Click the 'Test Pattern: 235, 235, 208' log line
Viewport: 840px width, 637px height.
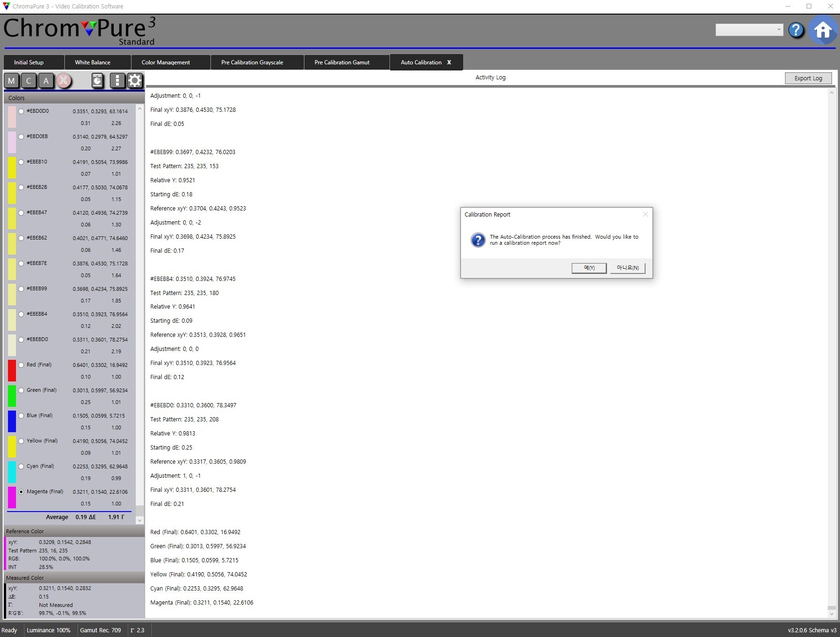[184, 419]
